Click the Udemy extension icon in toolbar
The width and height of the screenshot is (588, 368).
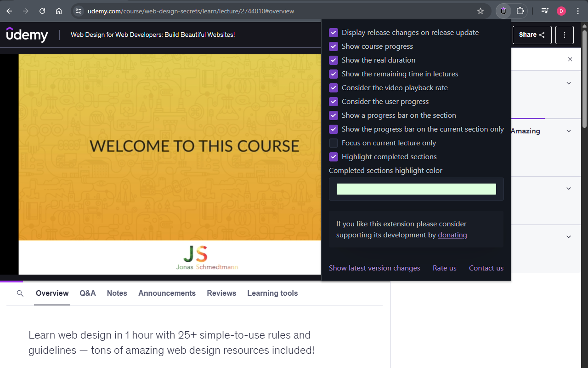click(x=503, y=11)
